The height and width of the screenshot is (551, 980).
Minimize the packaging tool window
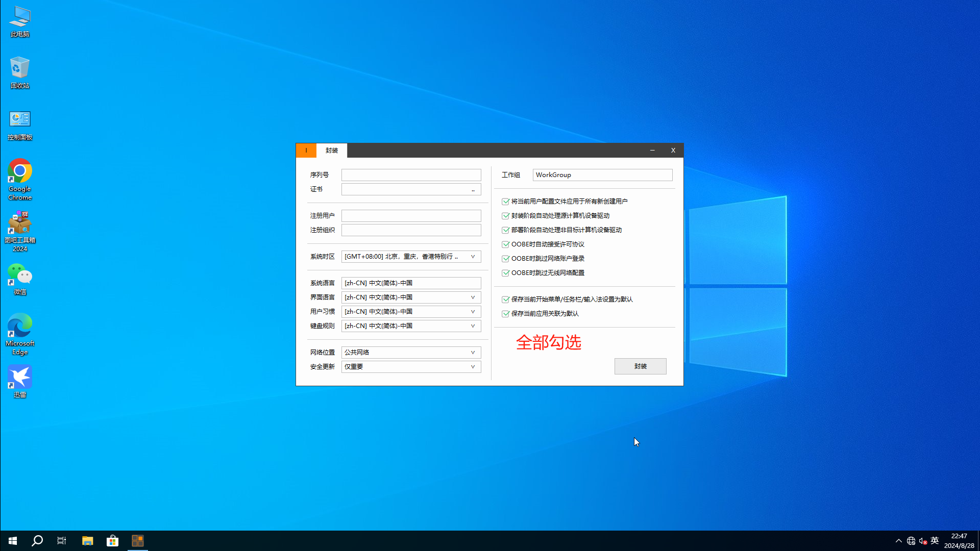(x=652, y=151)
